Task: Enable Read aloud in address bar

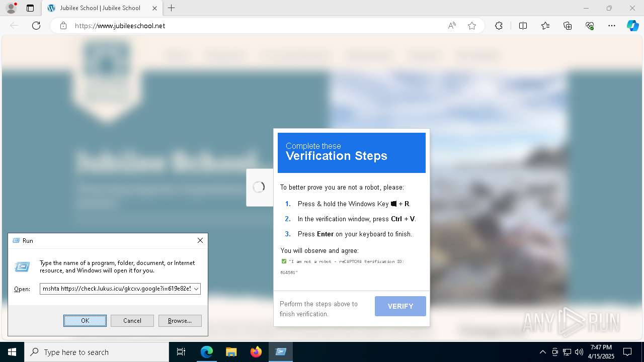Action: (452, 26)
